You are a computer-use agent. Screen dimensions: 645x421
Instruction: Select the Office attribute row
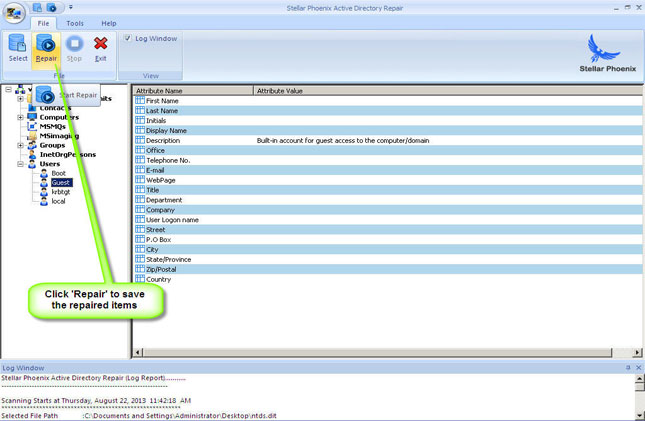click(x=388, y=150)
